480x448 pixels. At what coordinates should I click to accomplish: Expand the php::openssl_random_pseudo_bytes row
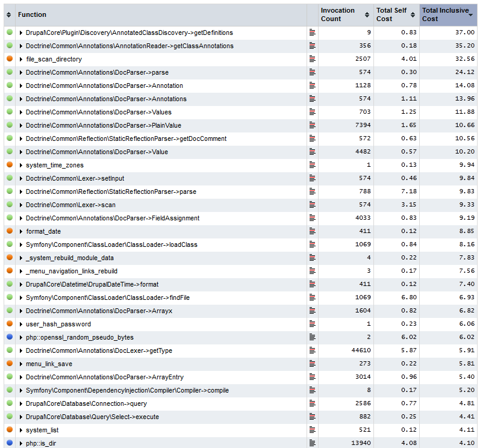coord(21,337)
